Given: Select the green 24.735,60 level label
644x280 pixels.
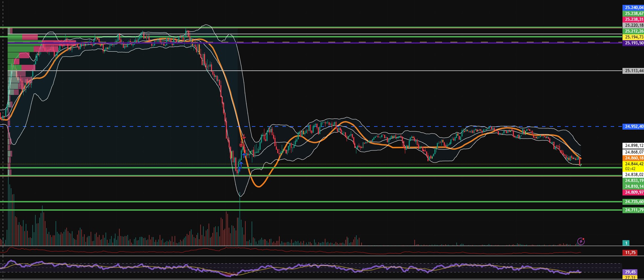Looking at the screenshot, I should [x=634, y=202].
